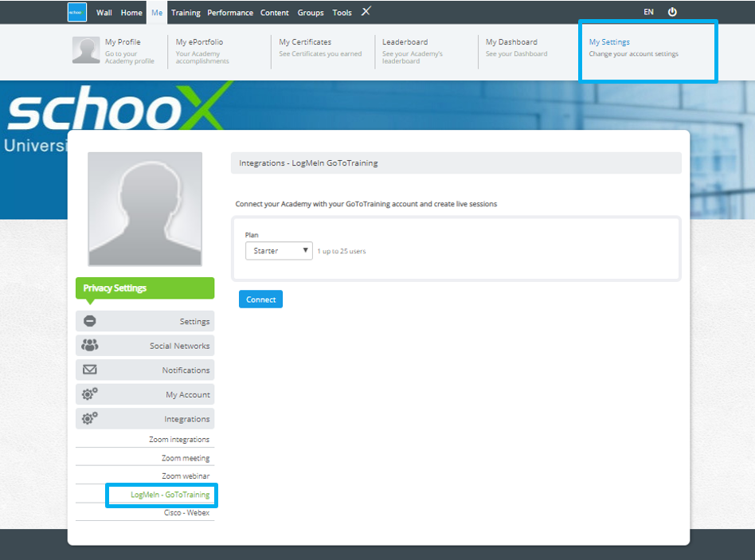Click the Settings minus-circle icon
Image resolution: width=755 pixels, height=560 pixels.
(x=89, y=321)
